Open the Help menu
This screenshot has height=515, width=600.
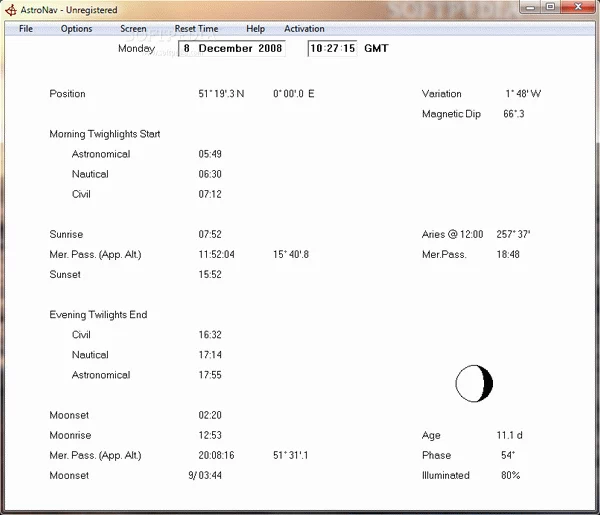(x=256, y=29)
